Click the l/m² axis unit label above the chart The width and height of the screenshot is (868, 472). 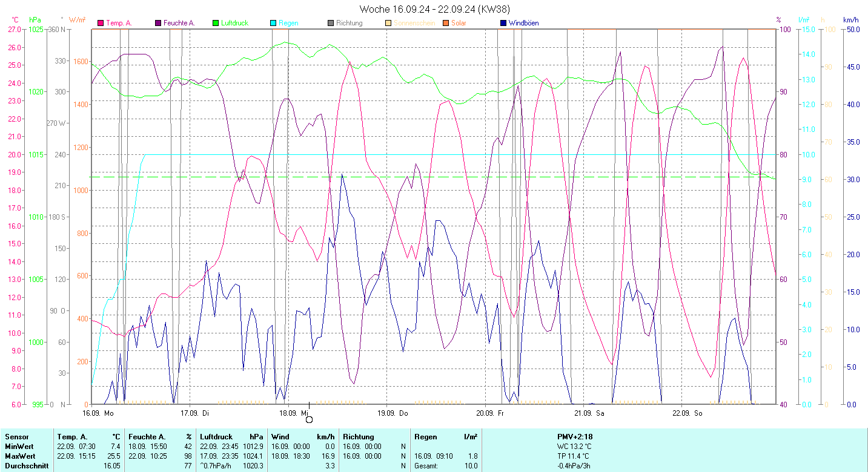(804, 20)
